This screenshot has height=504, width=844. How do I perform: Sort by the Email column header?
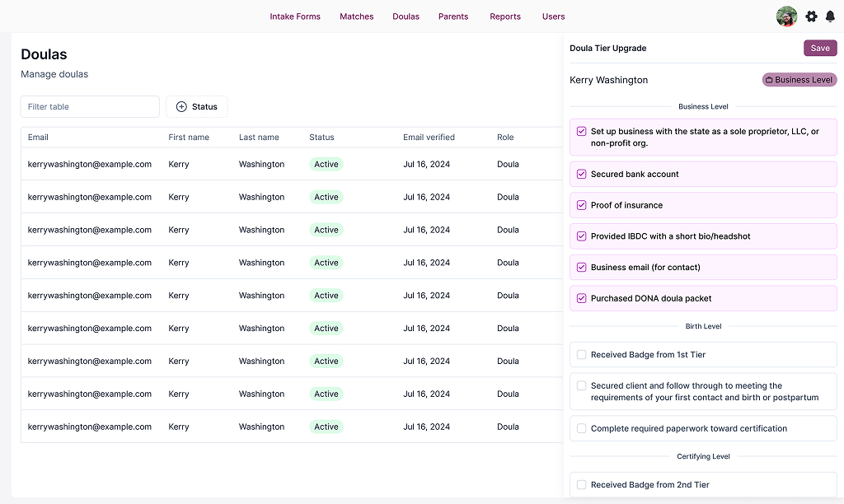click(x=38, y=138)
